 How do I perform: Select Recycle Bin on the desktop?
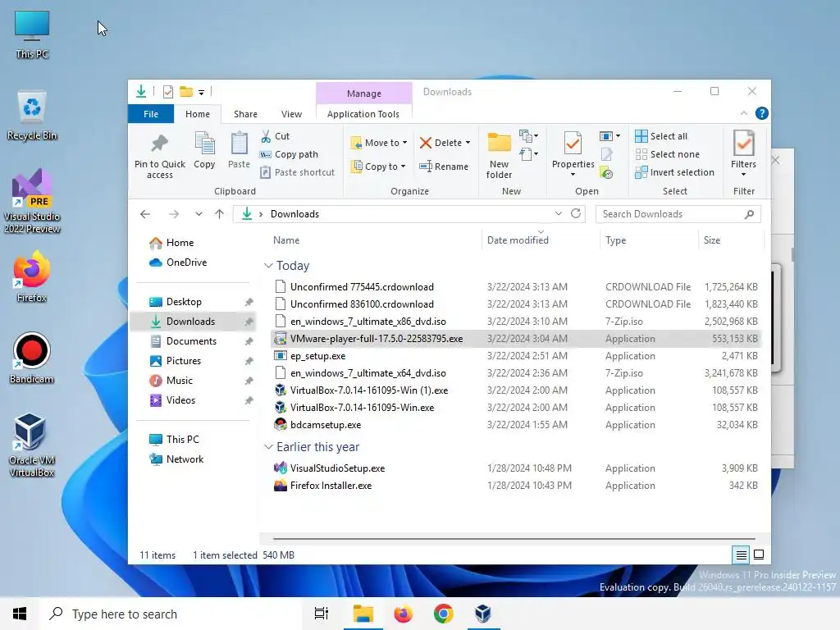tap(32, 116)
